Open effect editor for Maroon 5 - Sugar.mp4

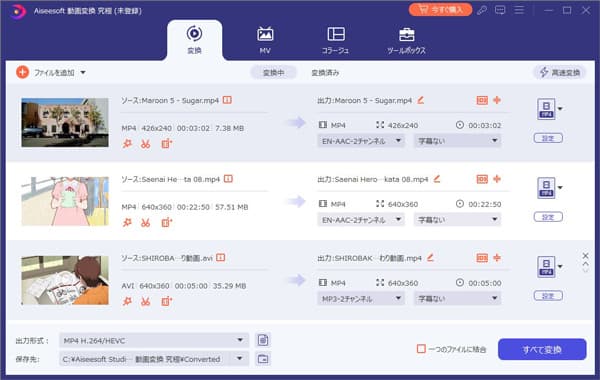(x=127, y=144)
